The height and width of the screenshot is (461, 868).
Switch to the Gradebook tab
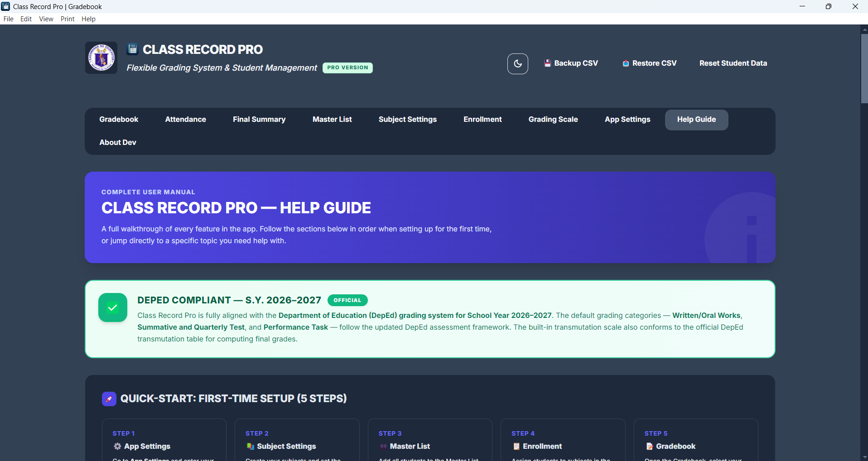click(x=119, y=120)
